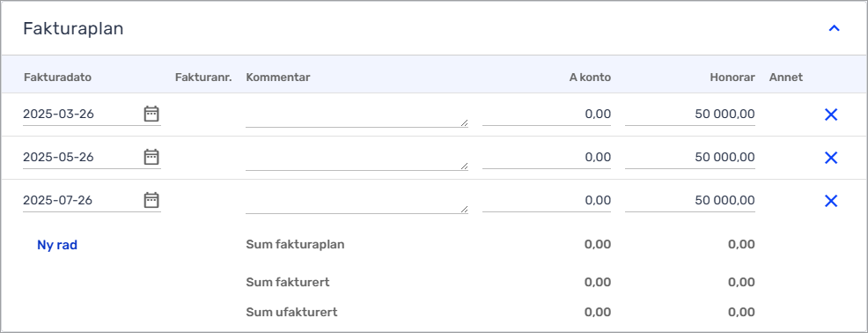The image size is (868, 333).
Task: Edit the Fakturadato field showing 2025-07-26
Action: point(82,200)
